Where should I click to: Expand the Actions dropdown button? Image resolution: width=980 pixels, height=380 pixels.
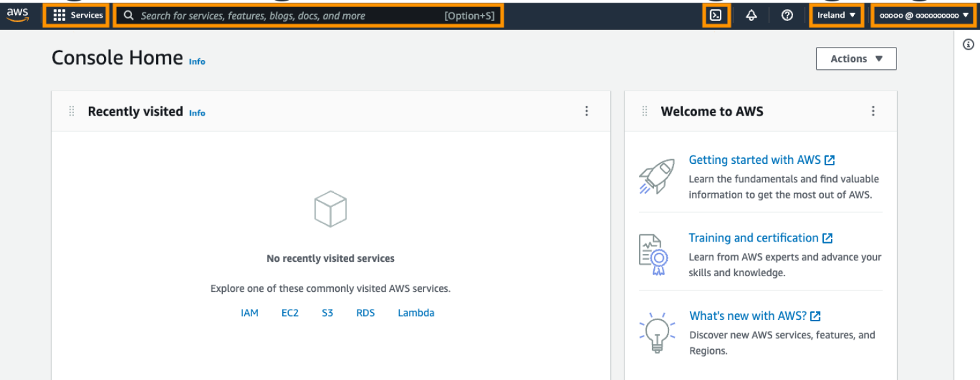point(856,59)
